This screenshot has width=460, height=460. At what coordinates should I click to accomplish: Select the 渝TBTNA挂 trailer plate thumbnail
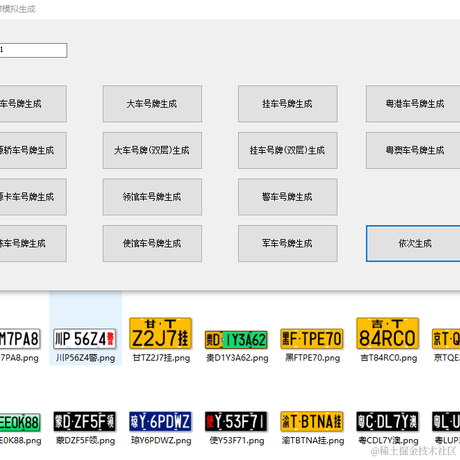(312, 421)
